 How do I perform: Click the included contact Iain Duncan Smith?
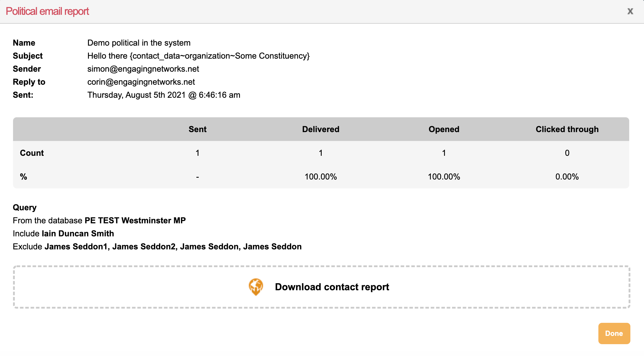pos(78,234)
